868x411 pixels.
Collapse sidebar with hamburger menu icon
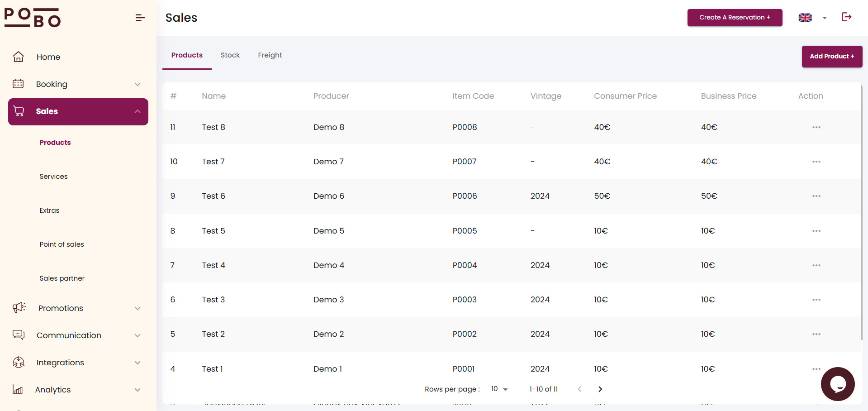[140, 18]
